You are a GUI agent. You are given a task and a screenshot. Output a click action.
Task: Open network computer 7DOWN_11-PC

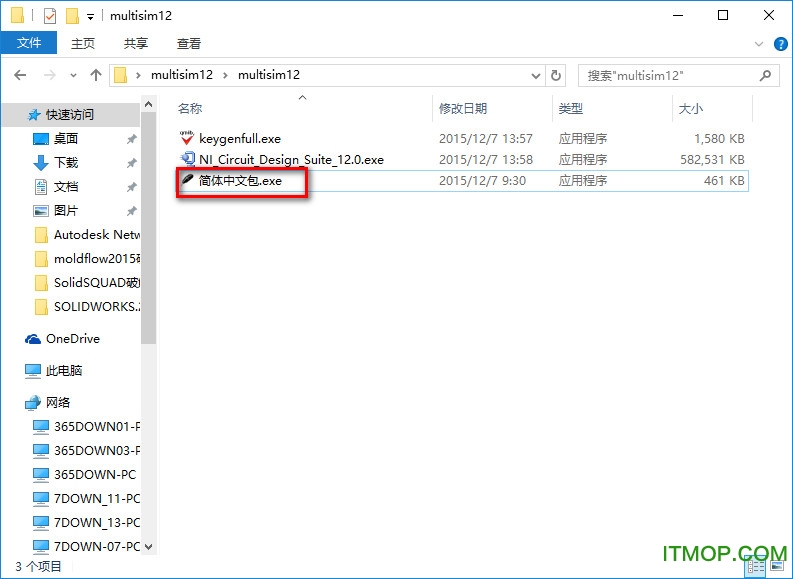pos(86,499)
